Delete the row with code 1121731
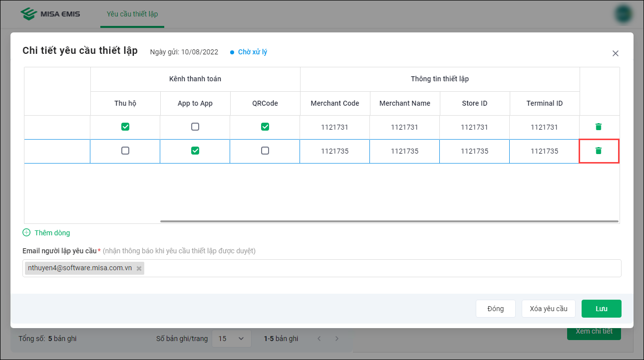This screenshot has height=360, width=644. coord(599,127)
